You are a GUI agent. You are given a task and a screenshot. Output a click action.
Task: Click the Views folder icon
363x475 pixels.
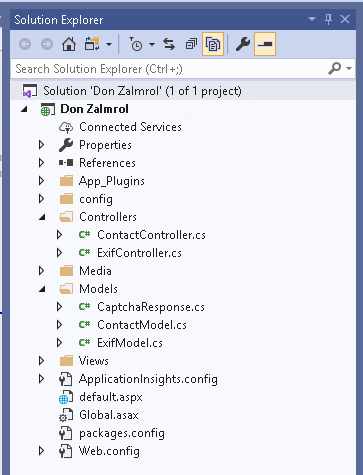66,361
